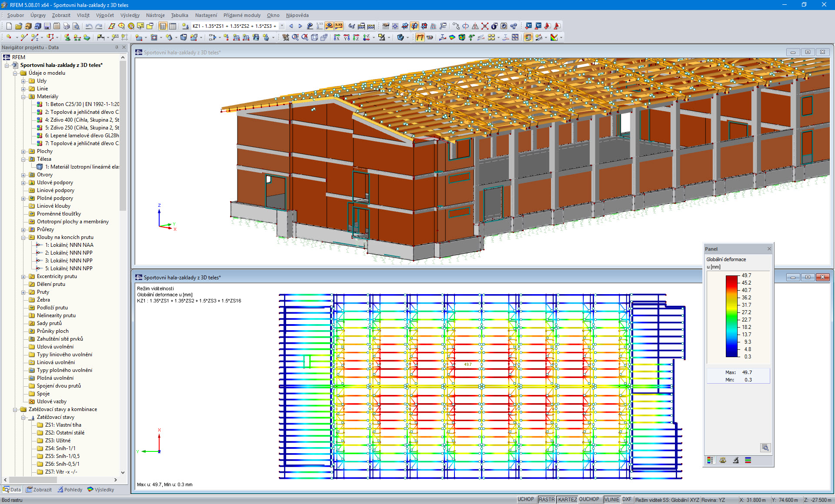Screen dimensions: 835x504
Task: Select material 1: Beton C25/30
Action: tap(82, 104)
